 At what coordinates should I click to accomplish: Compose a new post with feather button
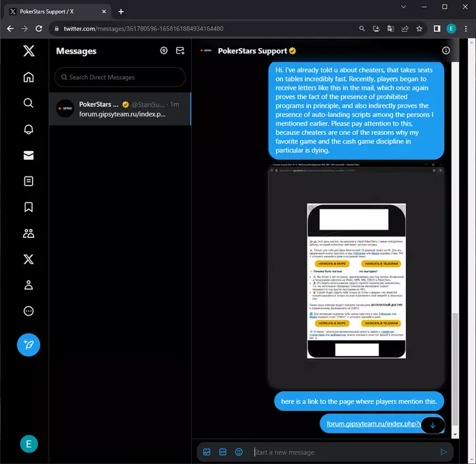29,345
